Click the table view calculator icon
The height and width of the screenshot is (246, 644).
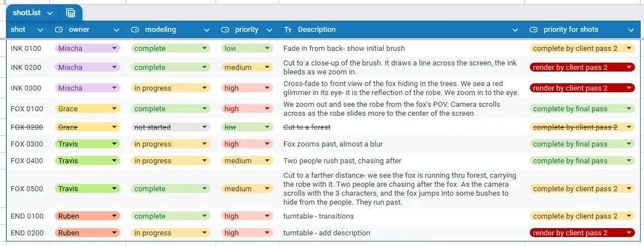click(x=71, y=13)
